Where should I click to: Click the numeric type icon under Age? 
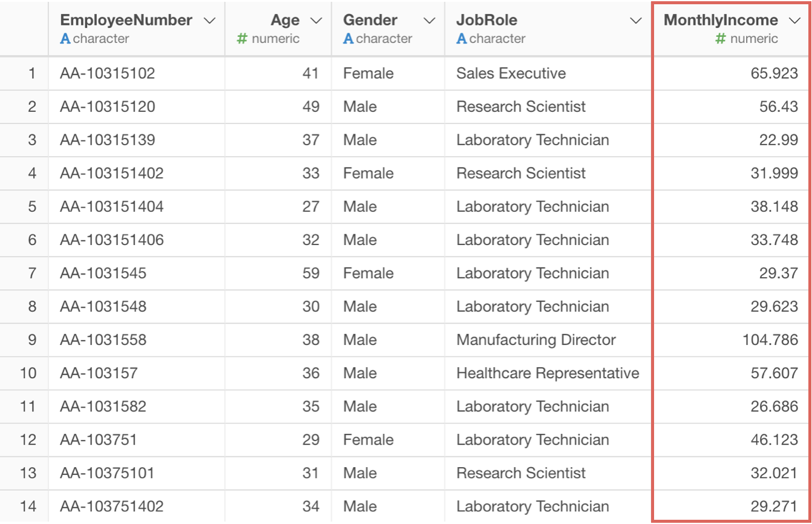pos(242,39)
